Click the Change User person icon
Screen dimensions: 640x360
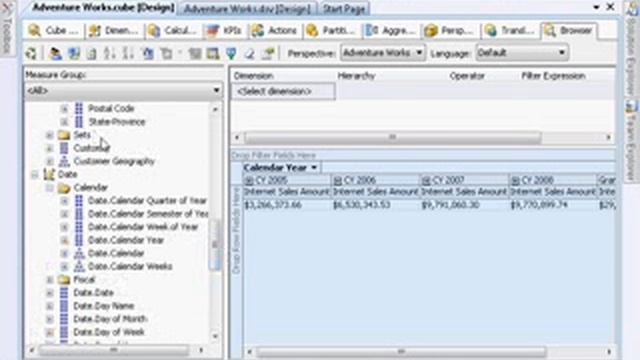pyautogui.click(x=55, y=53)
